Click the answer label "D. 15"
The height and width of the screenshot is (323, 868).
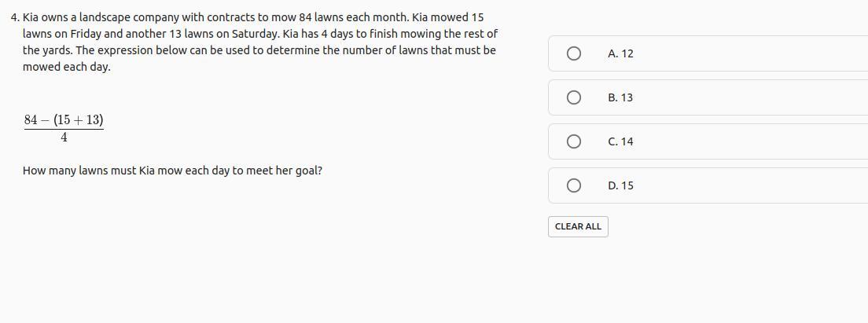pyautogui.click(x=620, y=185)
